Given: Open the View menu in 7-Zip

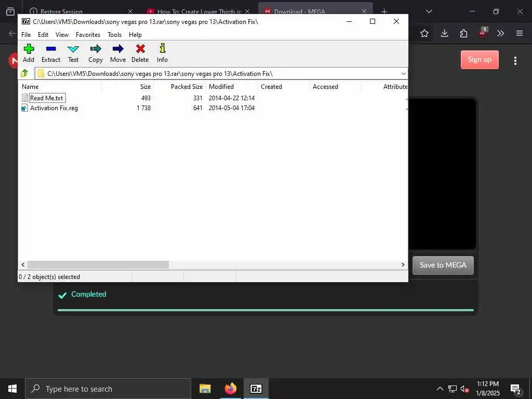Looking at the screenshot, I should tap(62, 35).
